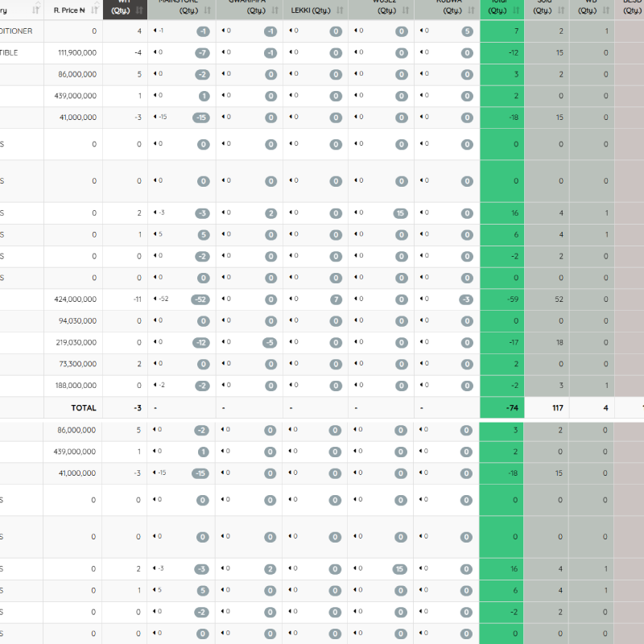This screenshot has width=644, height=644.
Task: Click the 4 WB value in TOTAL row
Action: 605,408
